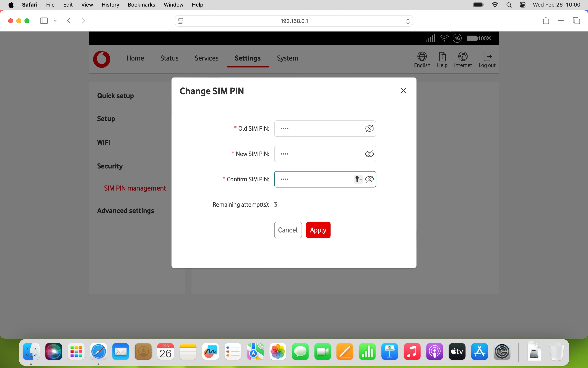Screen dimensions: 588x368
Task: Open the Home tab
Action: click(135, 58)
